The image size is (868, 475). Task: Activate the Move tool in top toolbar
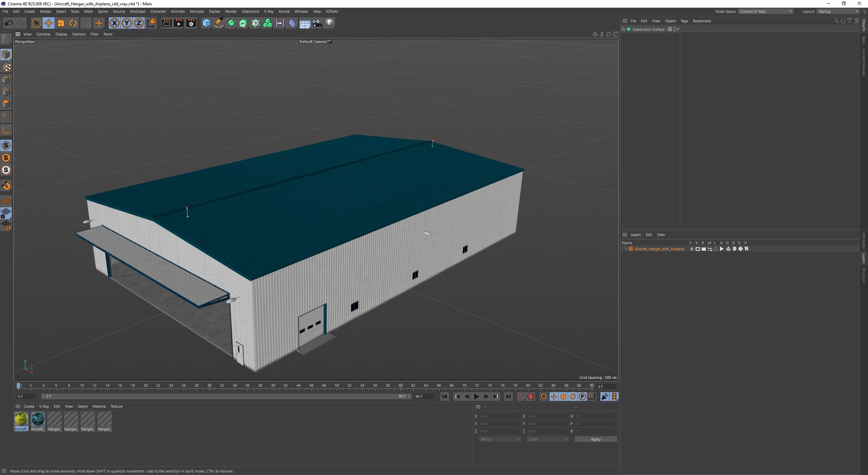[x=48, y=23]
